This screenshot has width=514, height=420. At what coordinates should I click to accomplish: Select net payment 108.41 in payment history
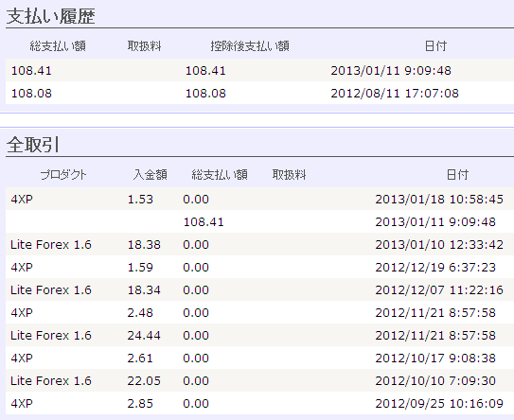[205, 71]
